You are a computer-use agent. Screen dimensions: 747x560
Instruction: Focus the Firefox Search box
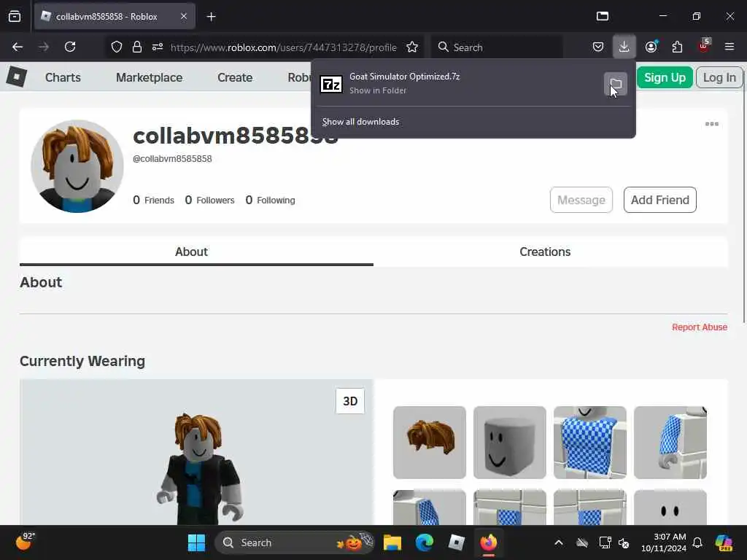[498, 47]
